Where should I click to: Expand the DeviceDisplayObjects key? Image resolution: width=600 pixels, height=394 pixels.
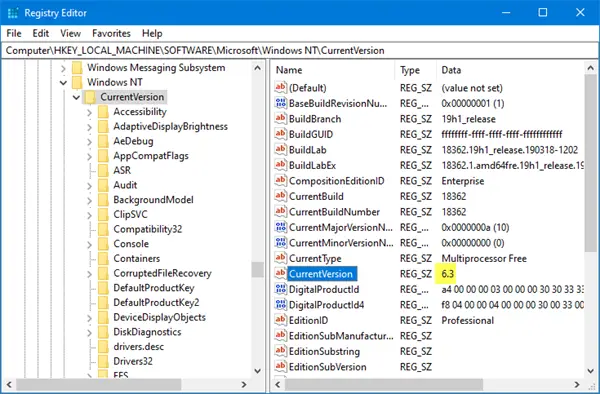[89, 318]
